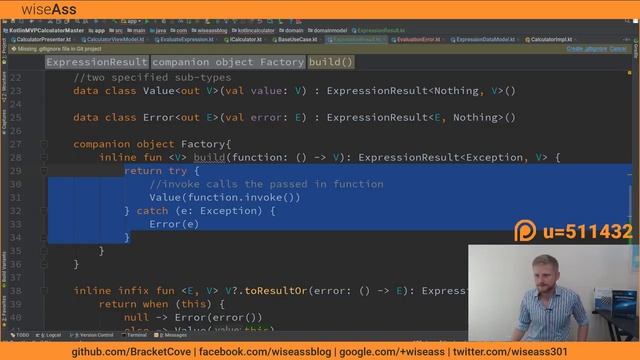640x360 pixels.
Task: Click the wiseassblog package breadcrumb
Action: (x=209, y=31)
